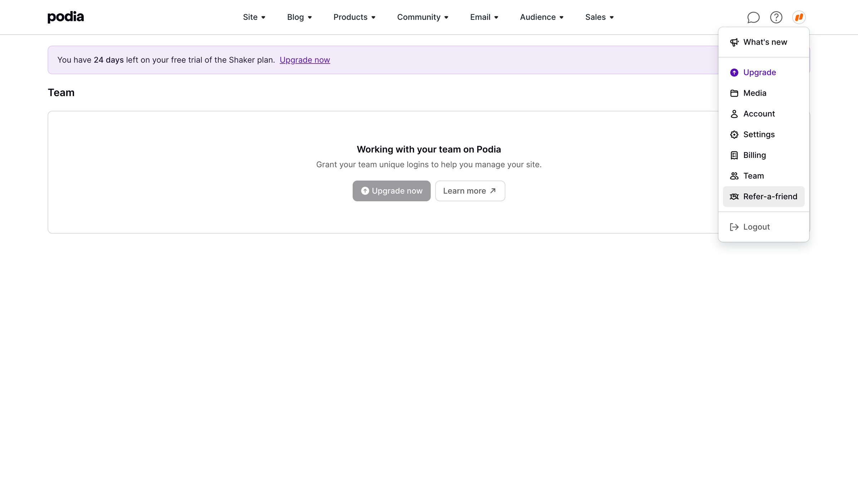Expand the Sales dropdown menu
Screen dimensions: 858x504
point(600,17)
